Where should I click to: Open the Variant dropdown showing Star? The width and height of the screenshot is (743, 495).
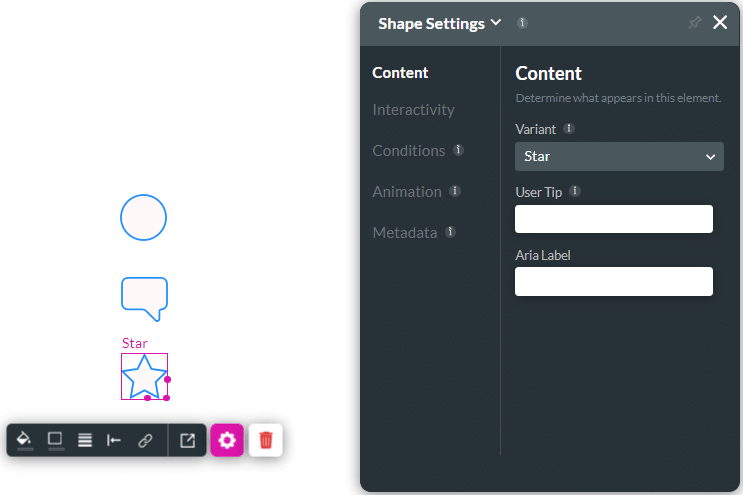pos(619,156)
